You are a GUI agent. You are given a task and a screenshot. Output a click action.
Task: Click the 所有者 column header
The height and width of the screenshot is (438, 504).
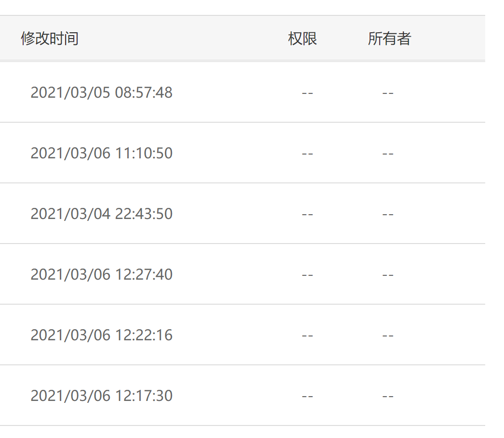(x=390, y=39)
